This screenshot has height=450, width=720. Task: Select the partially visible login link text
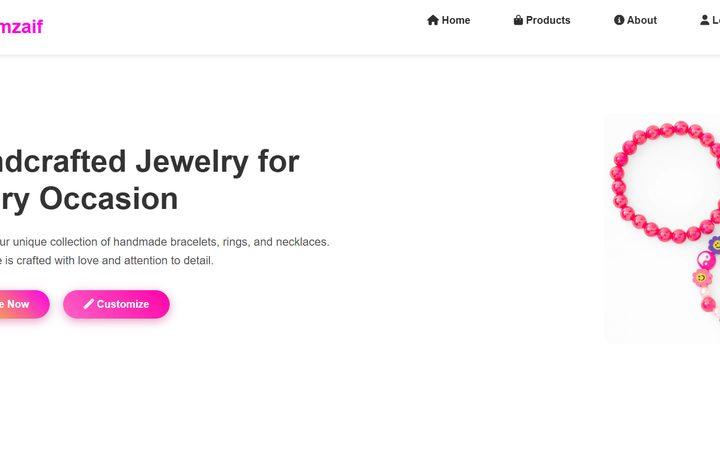point(716,20)
